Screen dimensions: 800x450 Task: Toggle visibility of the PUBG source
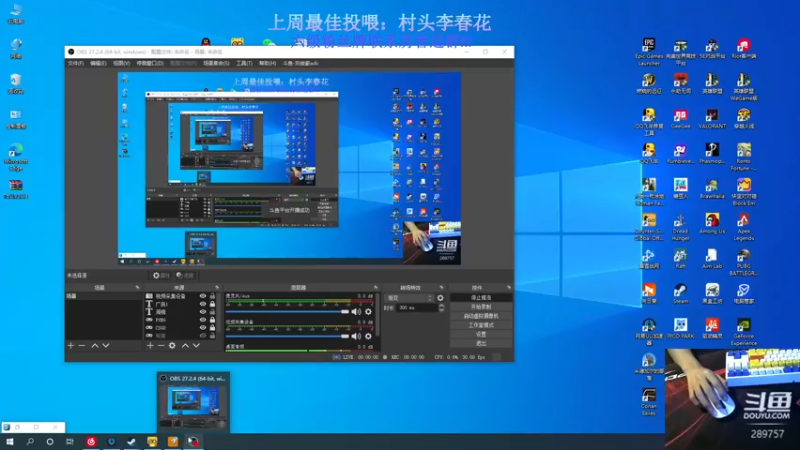point(203,320)
